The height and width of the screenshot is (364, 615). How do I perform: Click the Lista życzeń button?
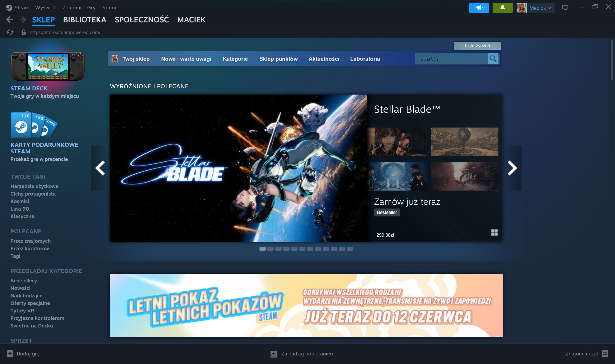tap(477, 46)
